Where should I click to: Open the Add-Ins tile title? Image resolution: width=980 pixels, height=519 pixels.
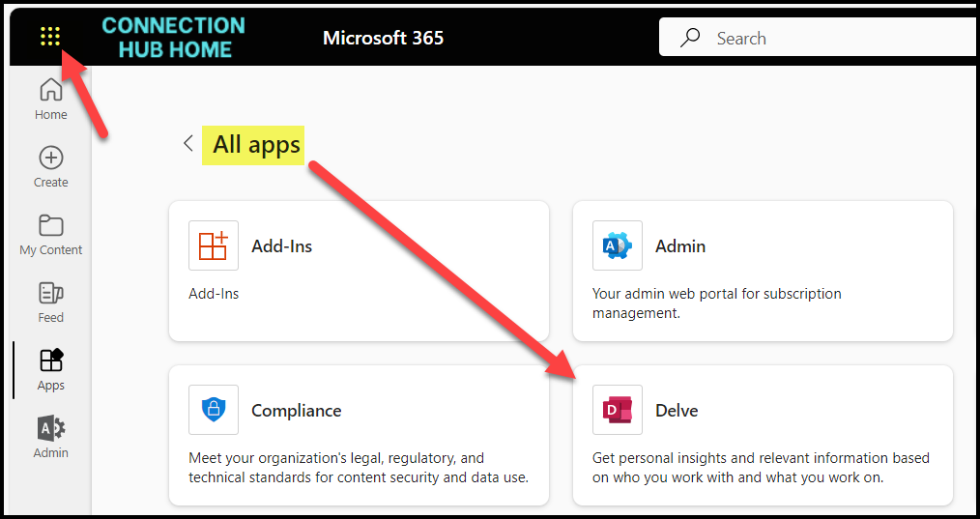281,246
